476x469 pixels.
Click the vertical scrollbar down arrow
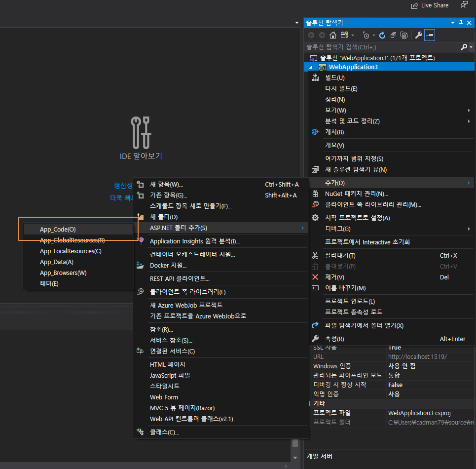coord(295,458)
